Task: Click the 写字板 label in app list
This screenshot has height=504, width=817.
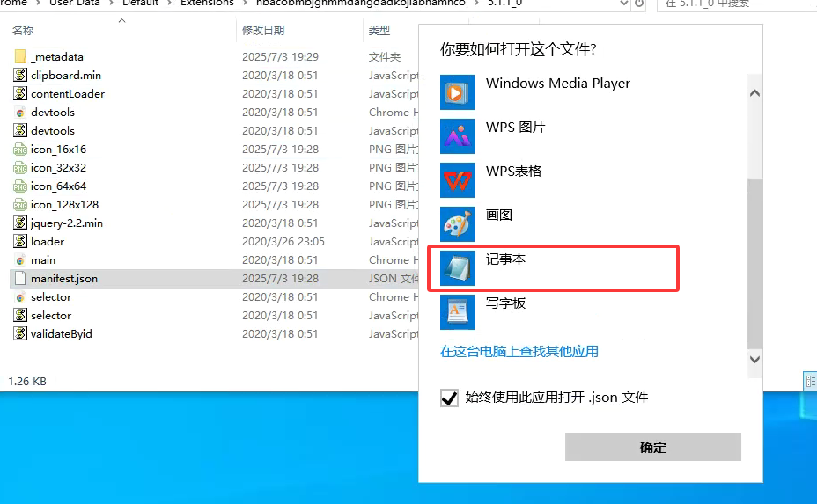Action: [x=505, y=303]
